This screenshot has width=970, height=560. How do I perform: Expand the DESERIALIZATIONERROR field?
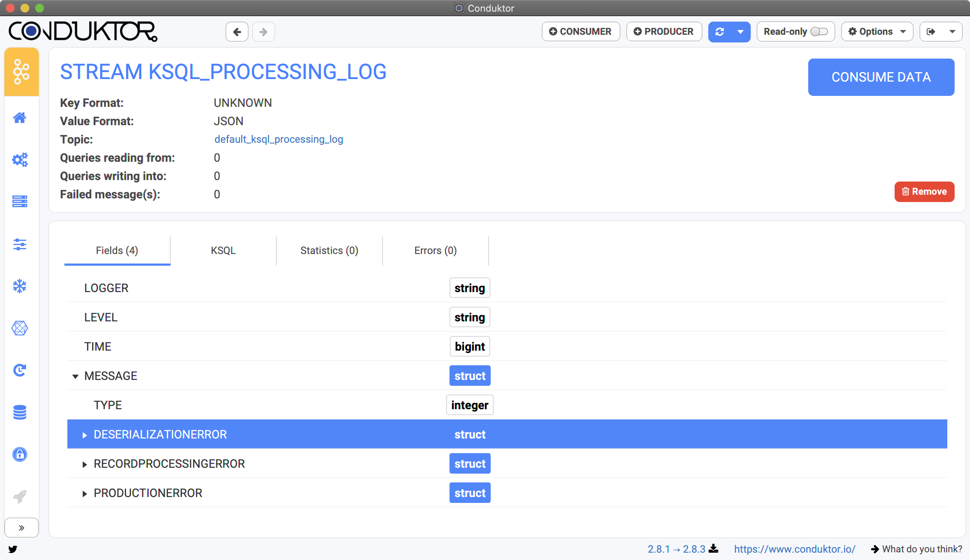pos(85,435)
